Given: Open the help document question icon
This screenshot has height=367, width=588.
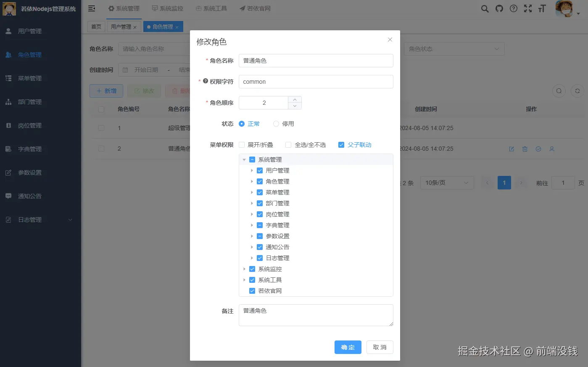Looking at the screenshot, I should [x=513, y=8].
